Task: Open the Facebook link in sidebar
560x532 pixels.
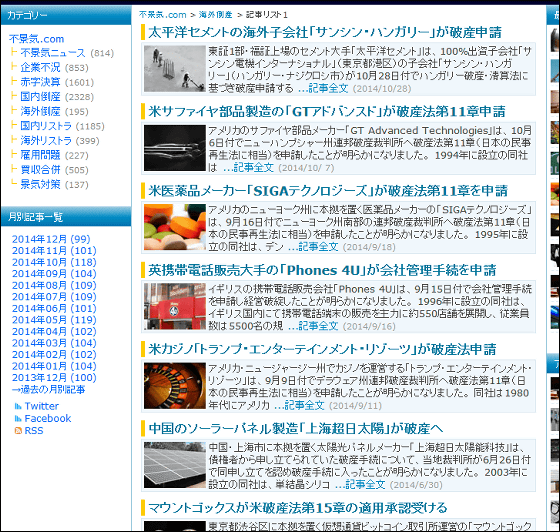Action: coord(48,418)
